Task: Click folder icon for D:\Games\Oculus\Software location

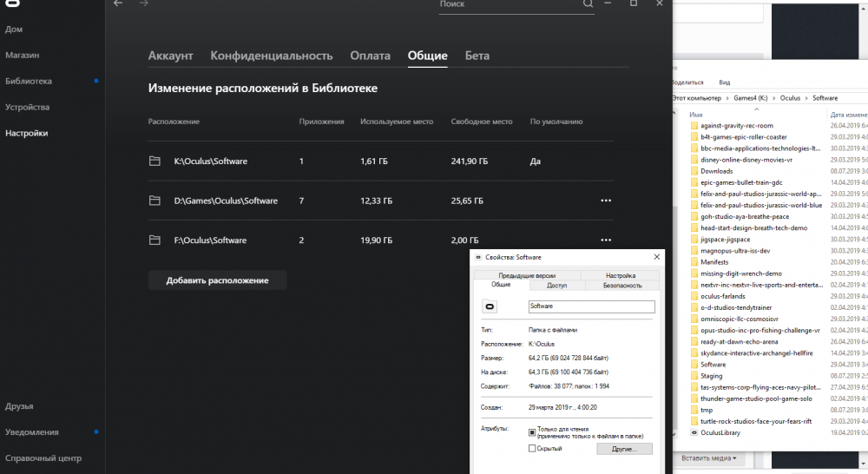Action: tap(155, 201)
